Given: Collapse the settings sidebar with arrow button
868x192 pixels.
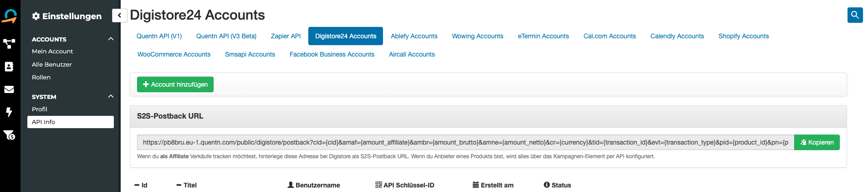Looking at the screenshot, I should [119, 16].
